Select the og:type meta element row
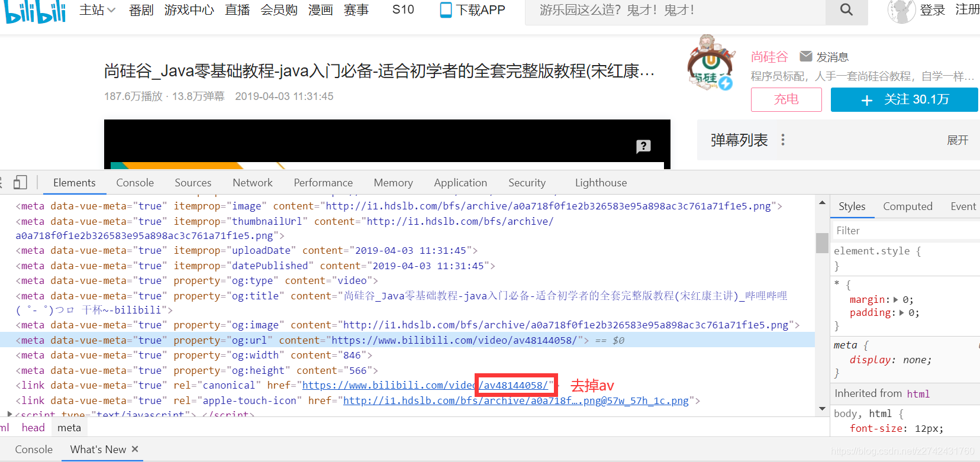 (407, 280)
